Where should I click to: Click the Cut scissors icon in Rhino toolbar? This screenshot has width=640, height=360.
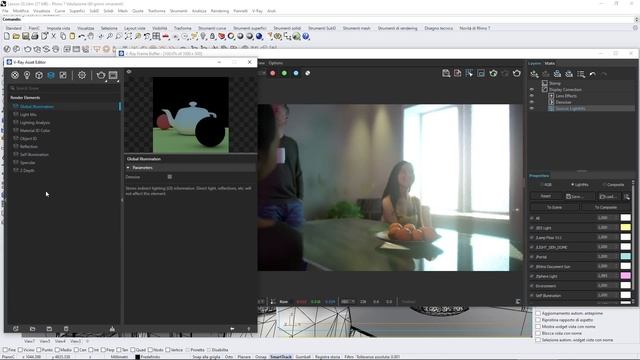(x=53, y=36)
